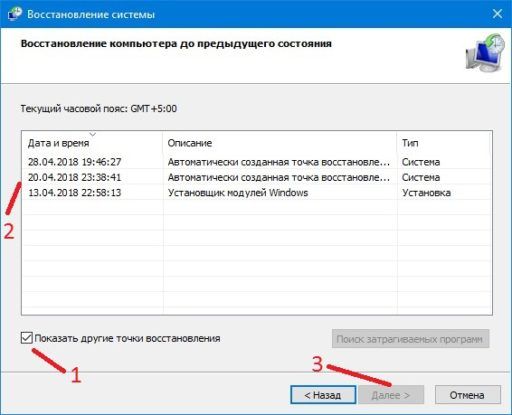512x415 pixels.
Task: Go back with the '< Назад' button
Action: pos(323,395)
